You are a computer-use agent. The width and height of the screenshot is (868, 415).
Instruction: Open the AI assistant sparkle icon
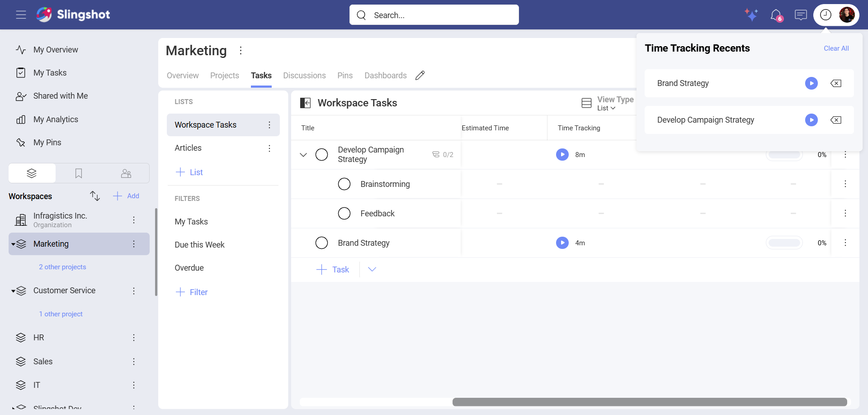pos(751,15)
